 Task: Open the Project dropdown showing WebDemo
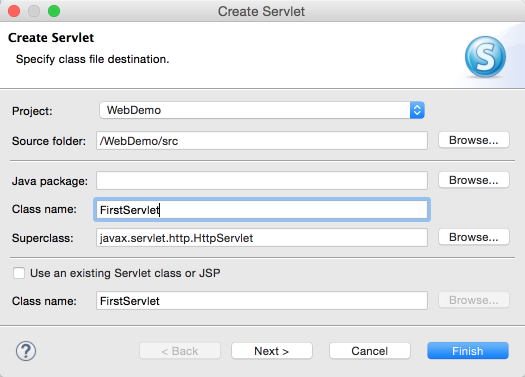pyautogui.click(x=262, y=110)
